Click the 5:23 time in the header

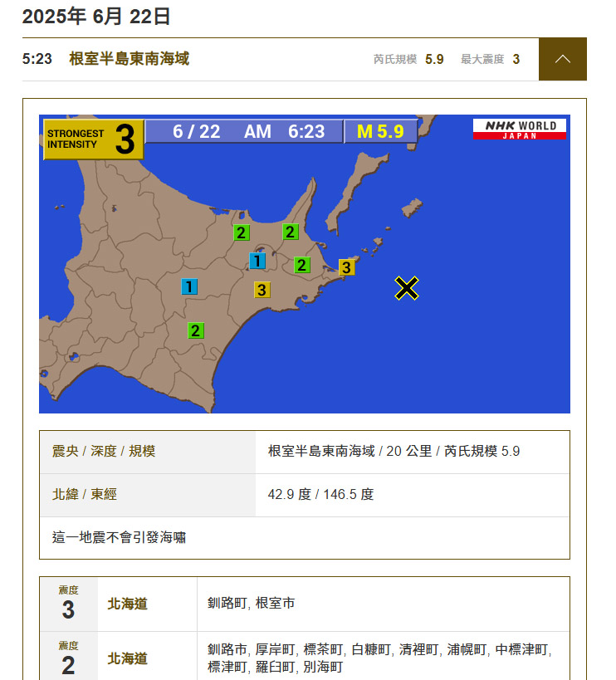click(37, 59)
